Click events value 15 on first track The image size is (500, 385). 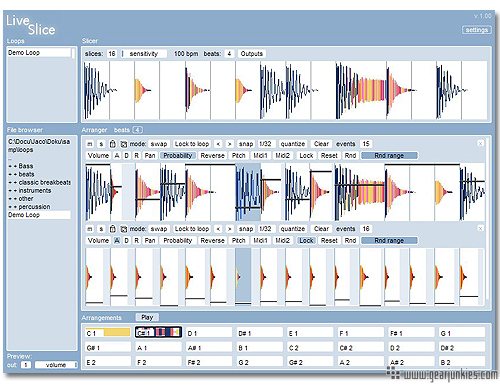tap(366, 144)
